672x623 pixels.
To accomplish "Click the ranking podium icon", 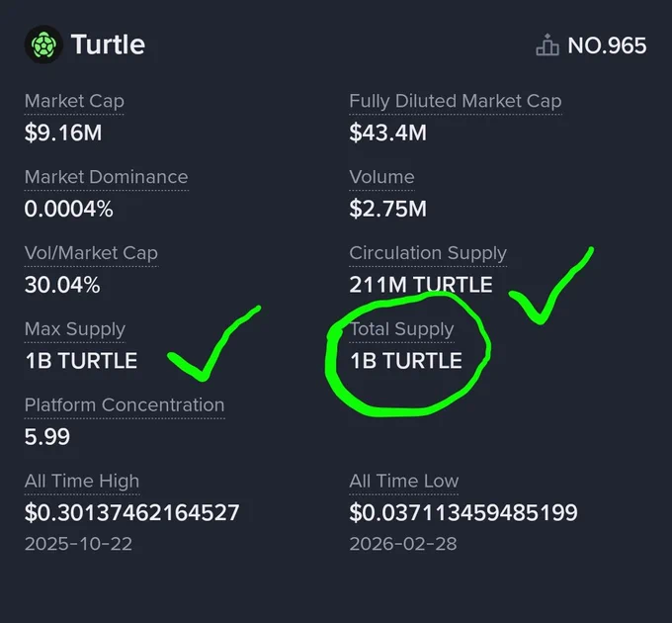I will tap(547, 45).
